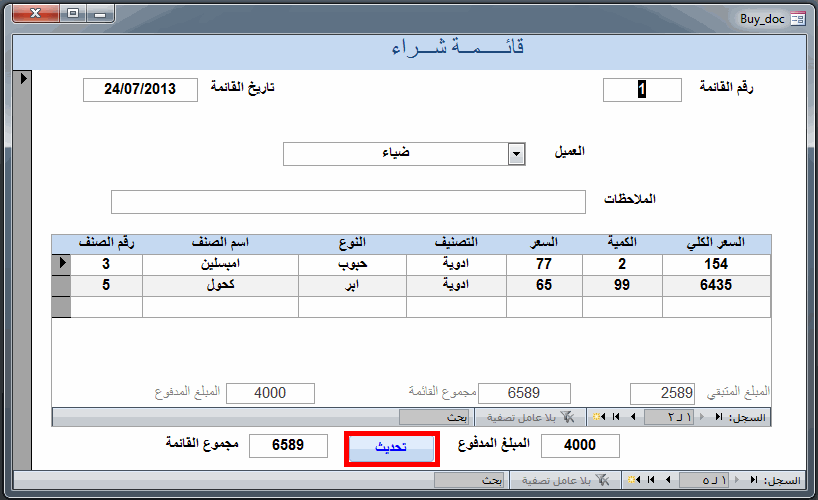Click the main form filter funnel icon
The height and width of the screenshot is (500, 818).
point(602,480)
